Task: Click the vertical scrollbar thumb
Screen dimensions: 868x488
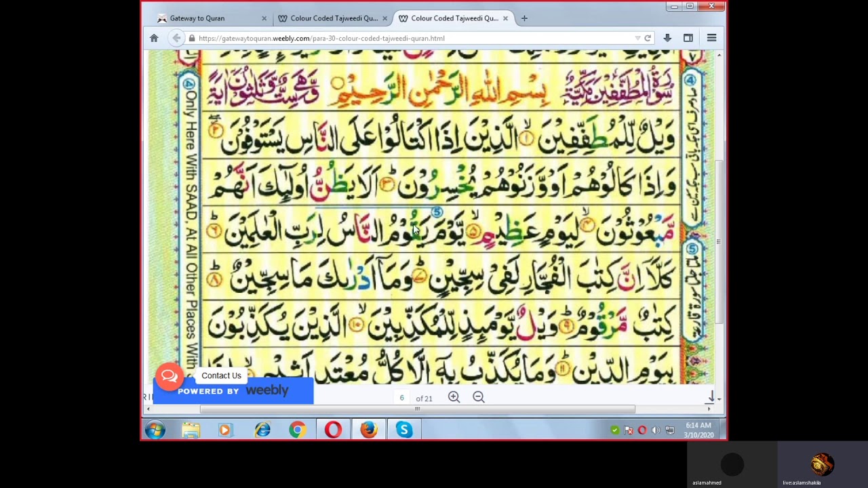Action: click(719, 242)
